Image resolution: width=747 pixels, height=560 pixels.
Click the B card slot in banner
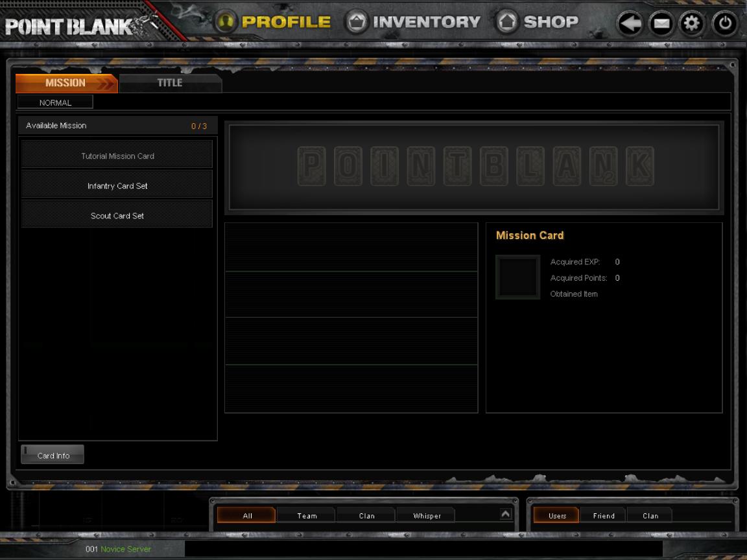point(494,166)
